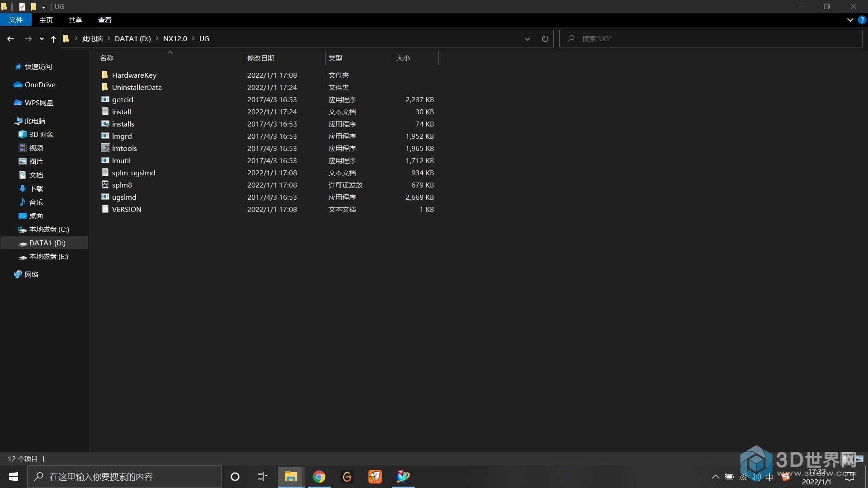This screenshot has height=488, width=868.
Task: Open address bar history dropdown
Action: click(x=527, y=39)
